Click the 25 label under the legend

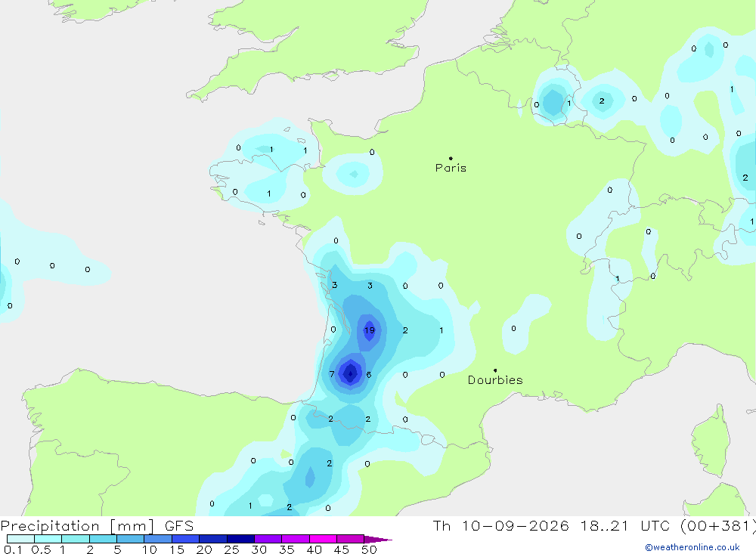(x=231, y=549)
